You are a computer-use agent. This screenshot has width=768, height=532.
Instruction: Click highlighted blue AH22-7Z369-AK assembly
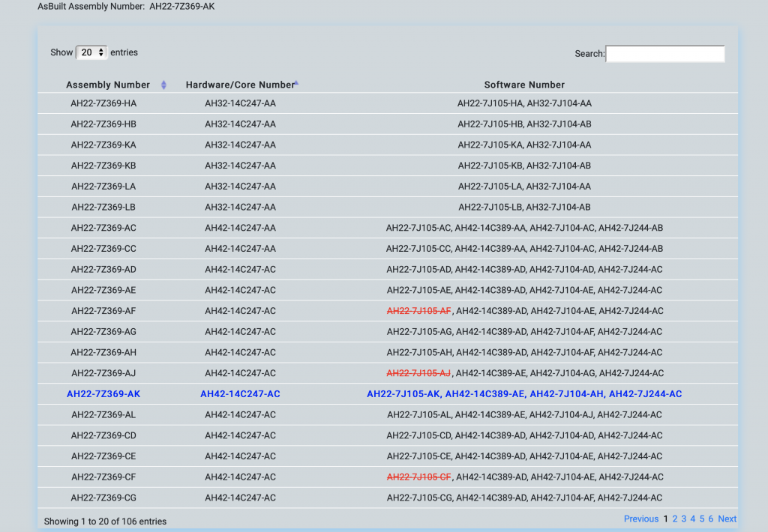tap(103, 394)
